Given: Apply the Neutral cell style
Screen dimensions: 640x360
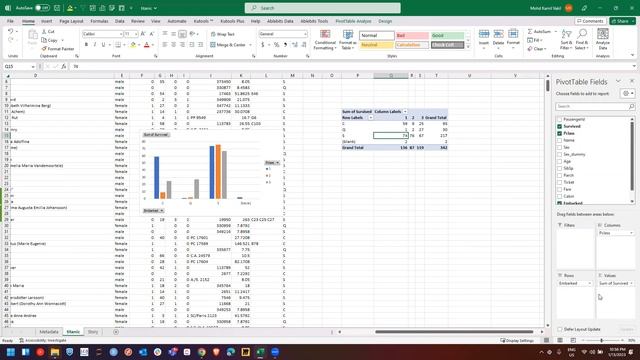Looking at the screenshot, I should tap(376, 44).
